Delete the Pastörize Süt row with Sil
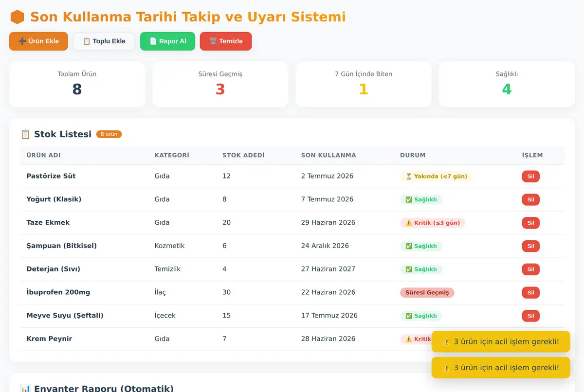584x392 pixels. click(531, 176)
